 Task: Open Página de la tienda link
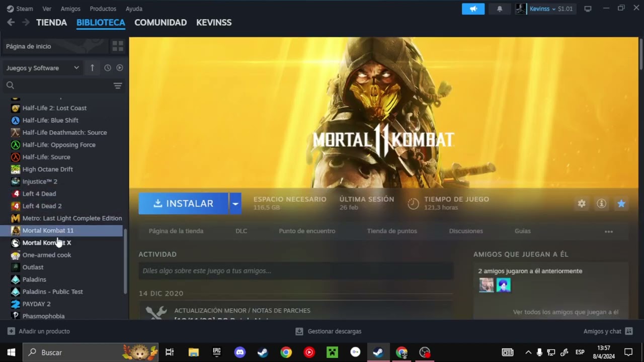176,231
